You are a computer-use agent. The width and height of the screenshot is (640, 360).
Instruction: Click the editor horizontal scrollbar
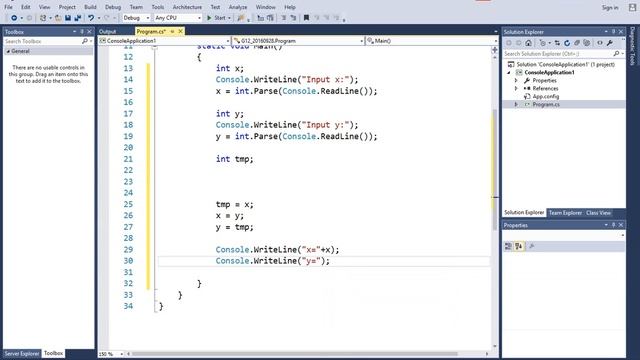click(294, 354)
